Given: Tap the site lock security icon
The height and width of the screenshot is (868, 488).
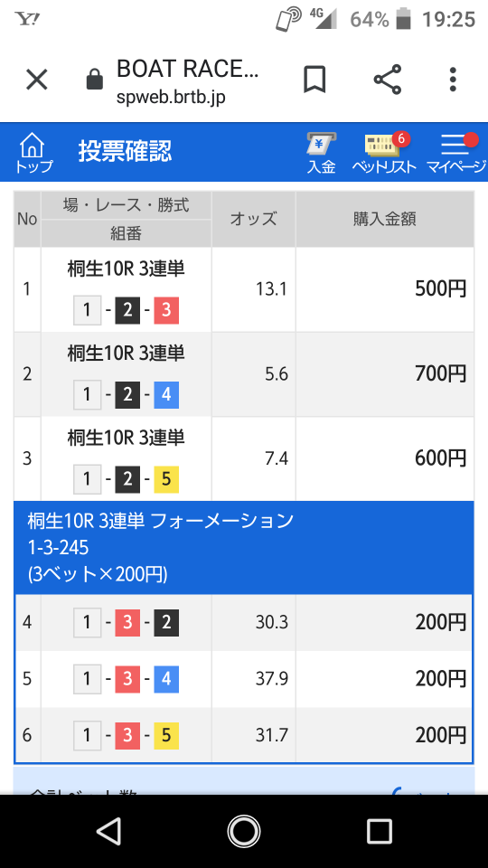Looking at the screenshot, I should pyautogui.click(x=95, y=80).
